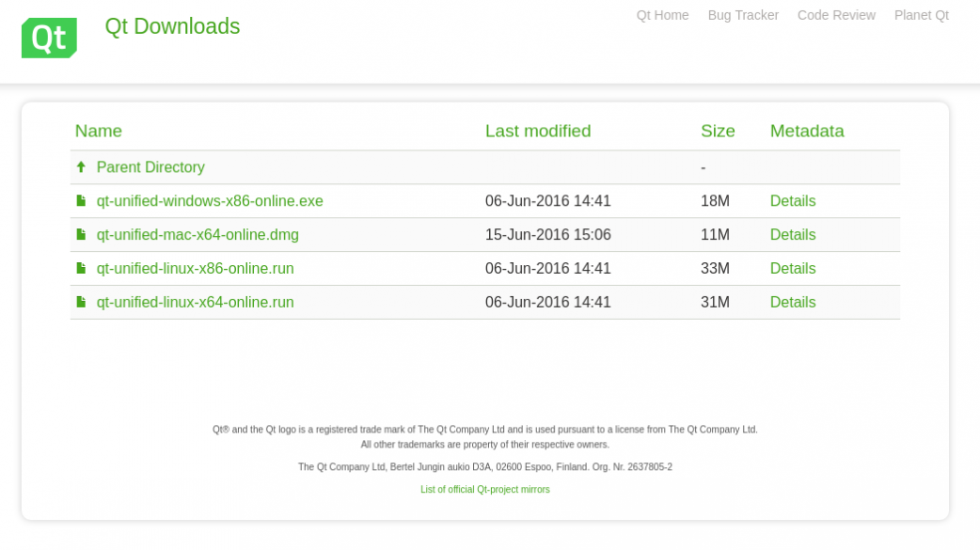
Task: Click file icon beside qt-unified-linux-x64-online.run
Action: (81, 303)
